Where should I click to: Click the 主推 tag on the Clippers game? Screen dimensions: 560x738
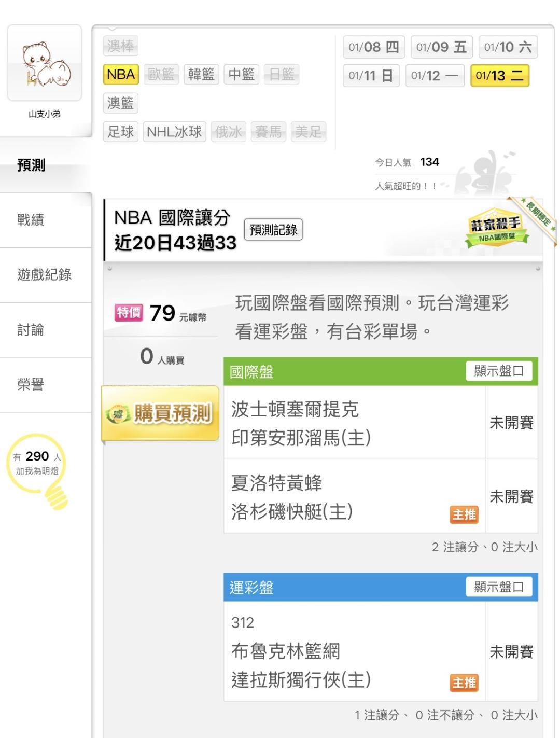(464, 514)
